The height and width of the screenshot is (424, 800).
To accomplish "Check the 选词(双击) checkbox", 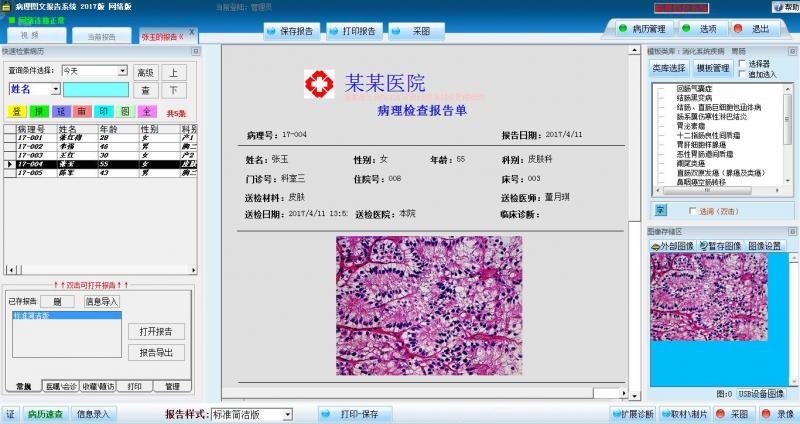I will tap(693, 210).
